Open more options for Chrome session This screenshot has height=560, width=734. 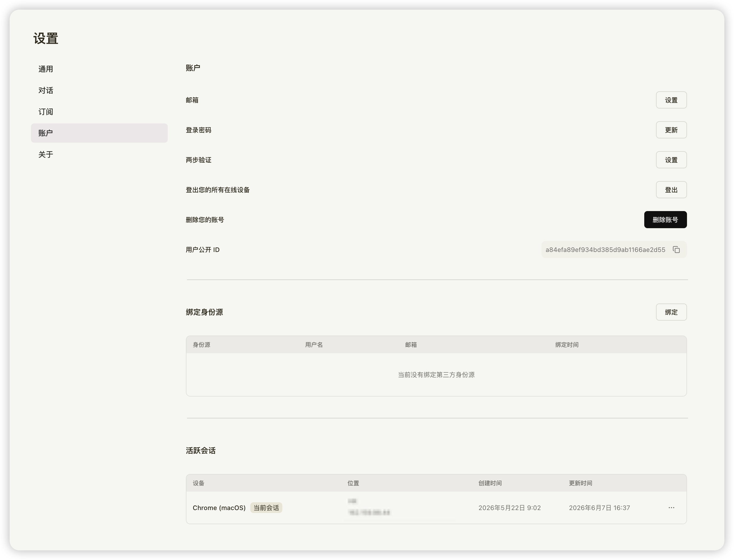point(671,508)
